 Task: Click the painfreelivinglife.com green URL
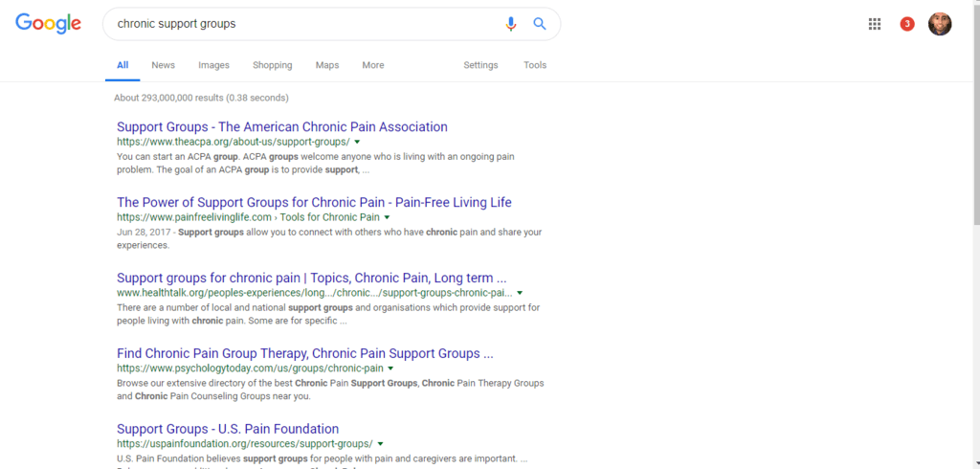tap(193, 217)
